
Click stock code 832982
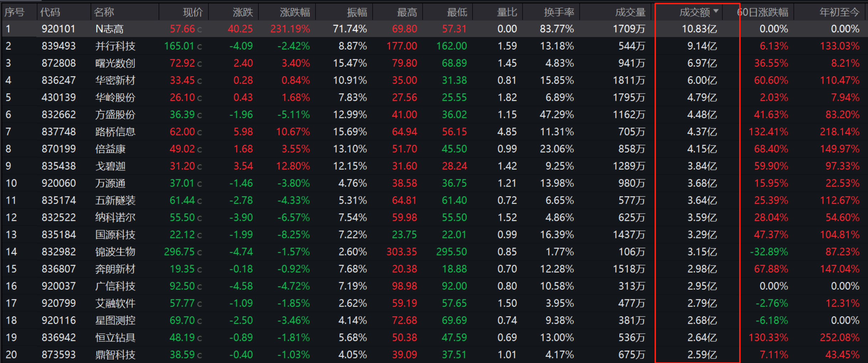click(59, 252)
